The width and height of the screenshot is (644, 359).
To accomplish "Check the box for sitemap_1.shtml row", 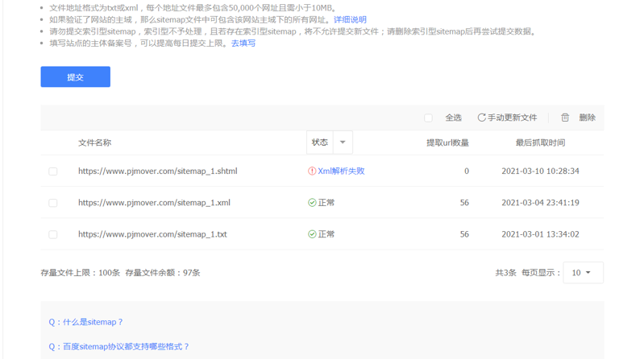I will coord(53,171).
